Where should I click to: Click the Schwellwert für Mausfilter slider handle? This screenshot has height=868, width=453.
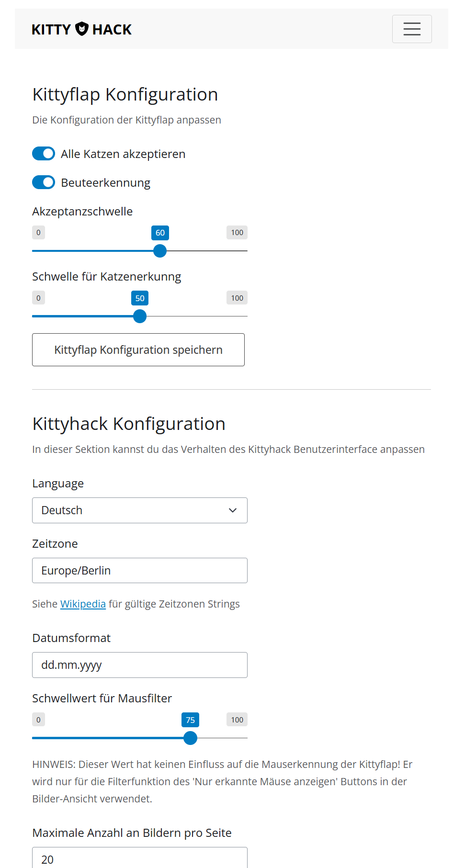pos(191,738)
